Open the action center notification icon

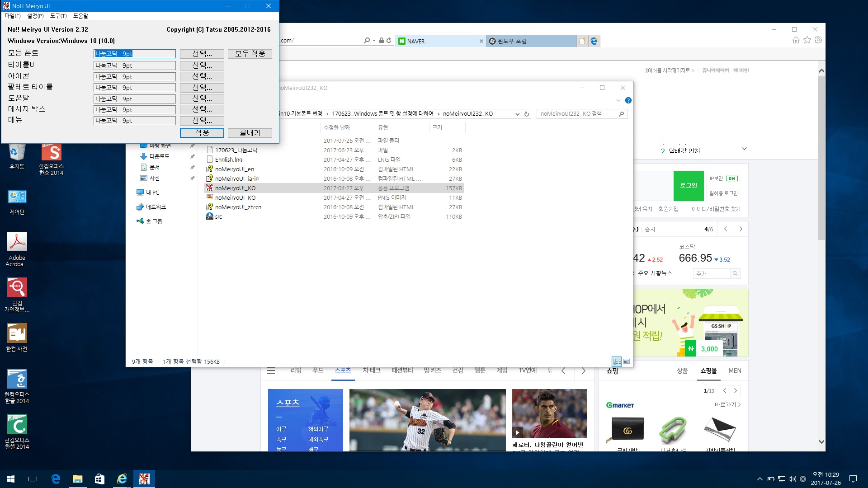click(x=853, y=479)
